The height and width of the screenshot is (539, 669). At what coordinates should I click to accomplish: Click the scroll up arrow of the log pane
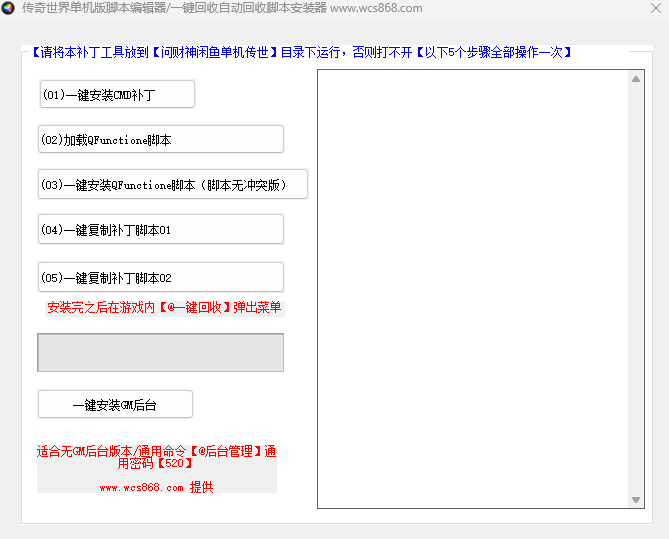pyautogui.click(x=636, y=79)
